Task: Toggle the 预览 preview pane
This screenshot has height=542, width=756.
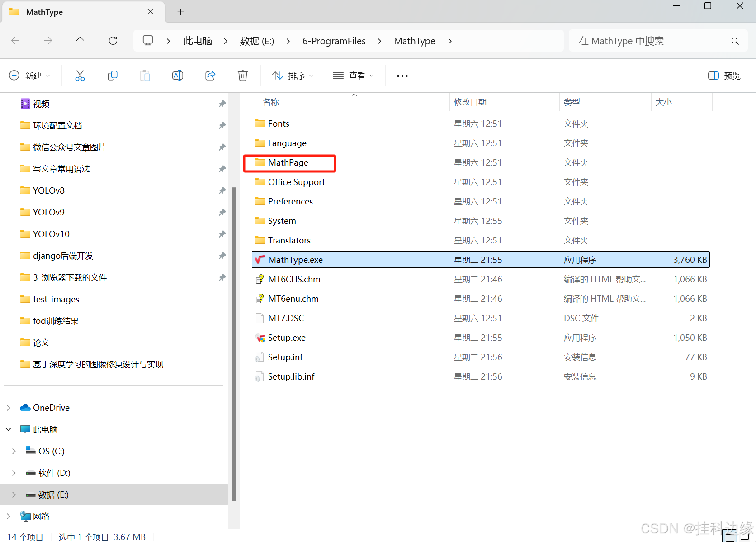Action: click(x=724, y=76)
